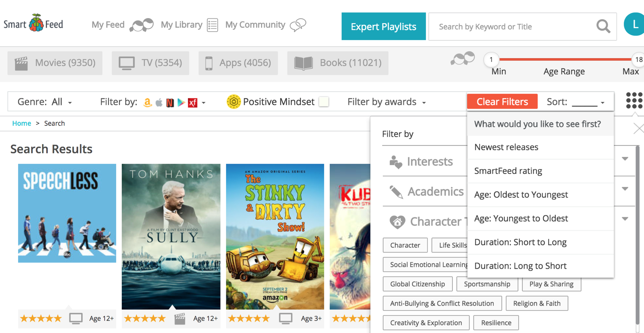Click the Character heart icon
Screen dimensions: 644x333
[x=397, y=222]
